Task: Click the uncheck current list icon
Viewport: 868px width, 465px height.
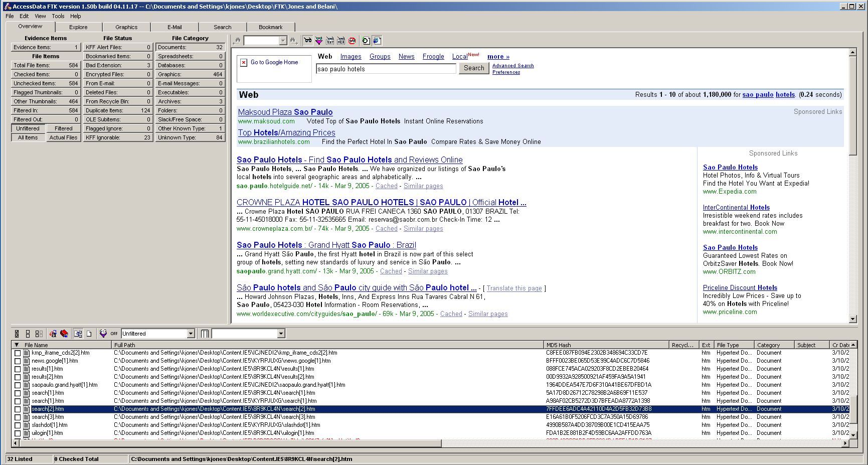Action: [x=39, y=334]
